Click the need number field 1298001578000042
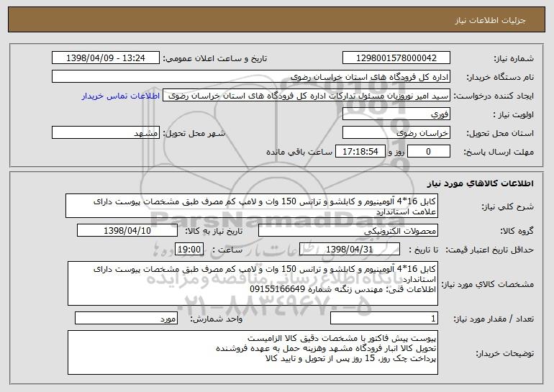Screen dimensions: 554x392 (x=396, y=58)
